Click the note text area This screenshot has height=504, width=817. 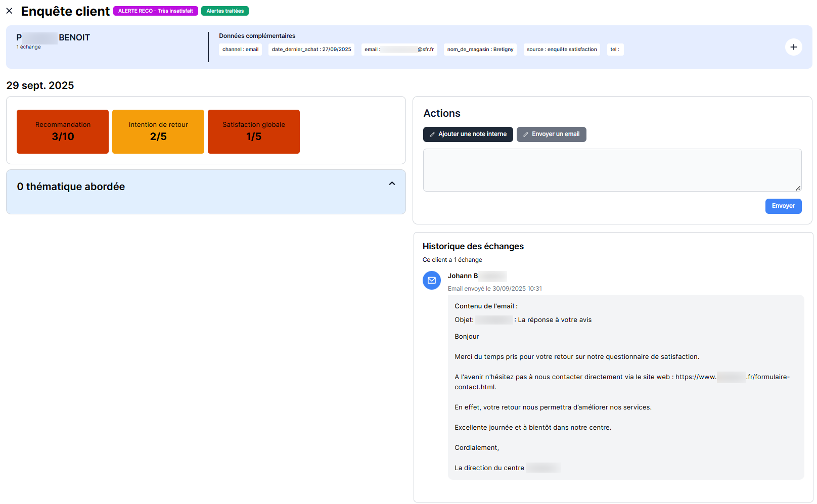coord(612,170)
